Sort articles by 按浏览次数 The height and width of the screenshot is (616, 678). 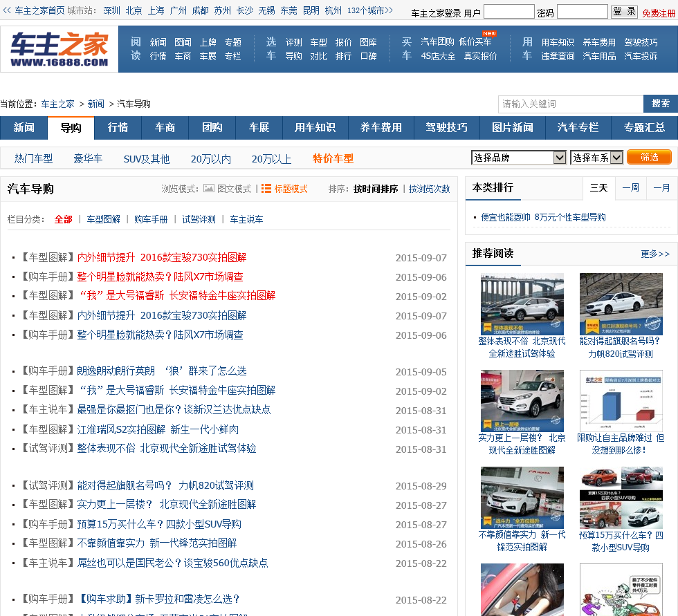point(430,189)
